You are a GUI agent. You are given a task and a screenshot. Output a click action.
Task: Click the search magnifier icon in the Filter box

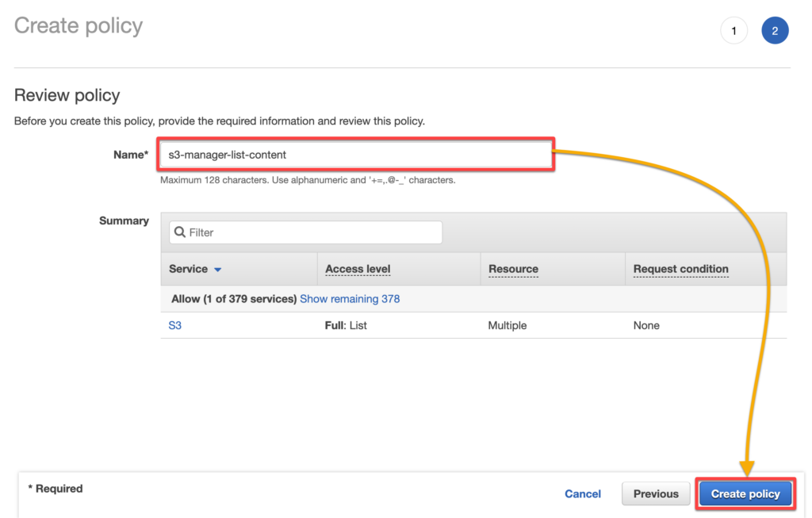click(180, 232)
